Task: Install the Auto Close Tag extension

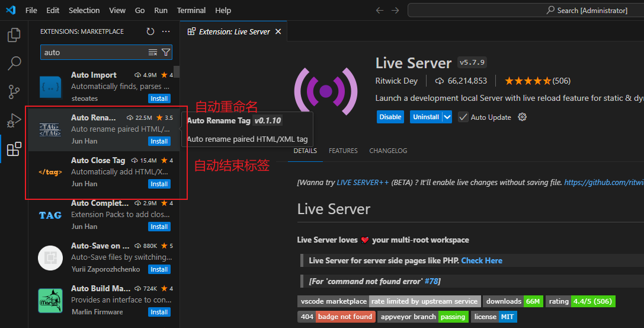Action: point(159,184)
